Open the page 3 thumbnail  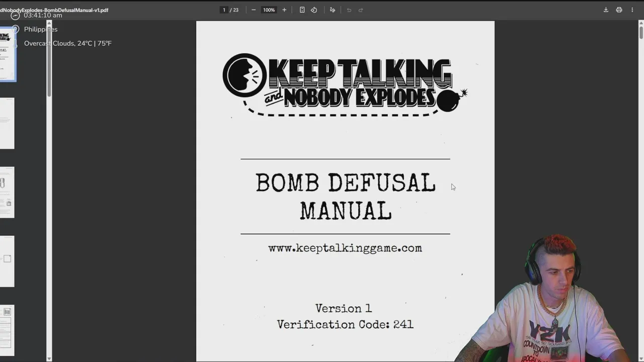pyautogui.click(x=7, y=193)
